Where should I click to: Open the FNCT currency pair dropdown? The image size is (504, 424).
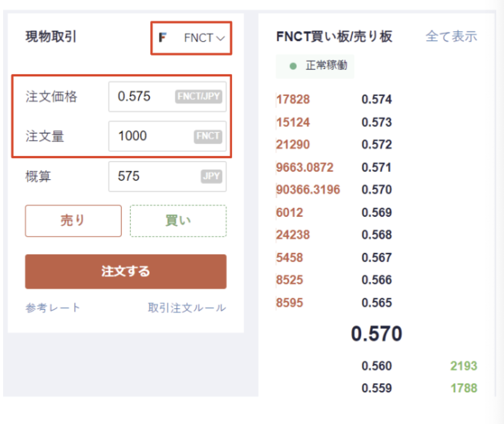(204, 38)
